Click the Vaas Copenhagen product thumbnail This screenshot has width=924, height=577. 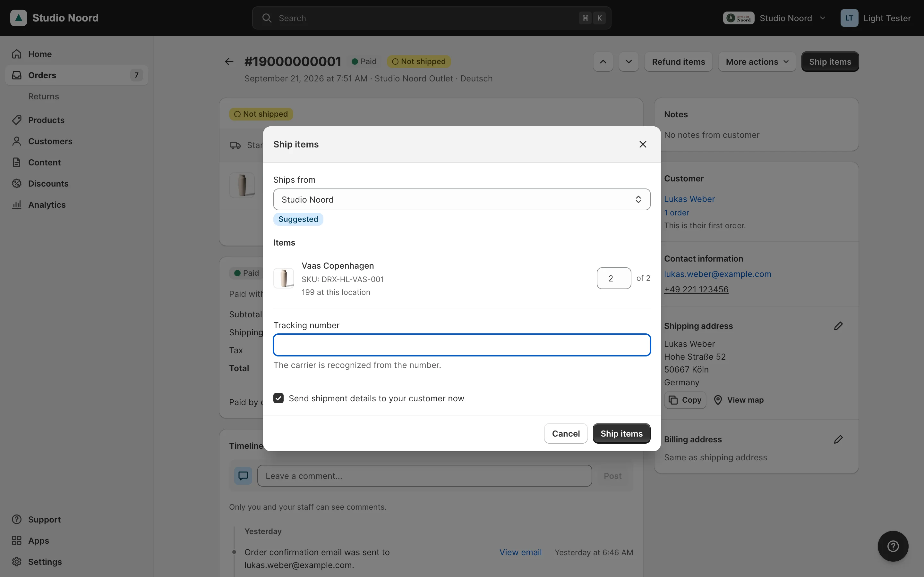click(x=283, y=278)
